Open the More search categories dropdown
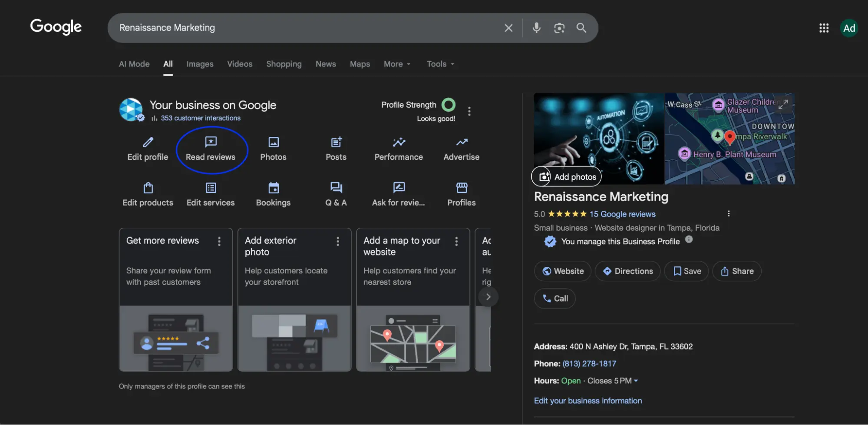 396,64
